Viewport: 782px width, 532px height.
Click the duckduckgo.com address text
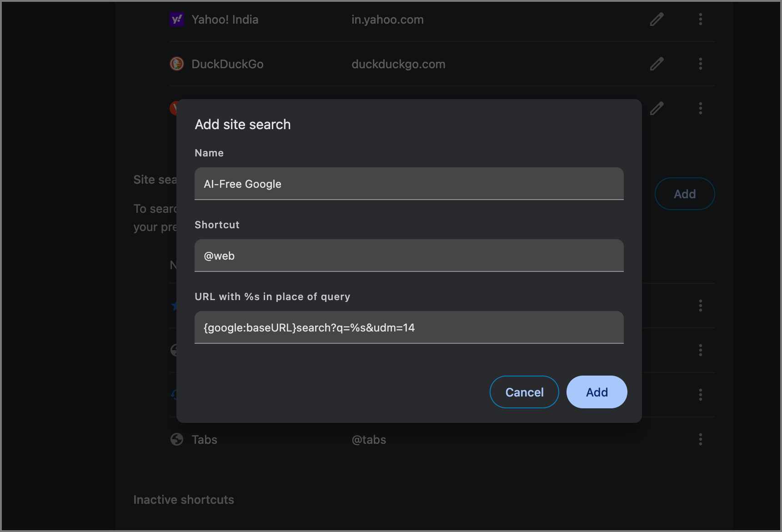[x=398, y=64]
